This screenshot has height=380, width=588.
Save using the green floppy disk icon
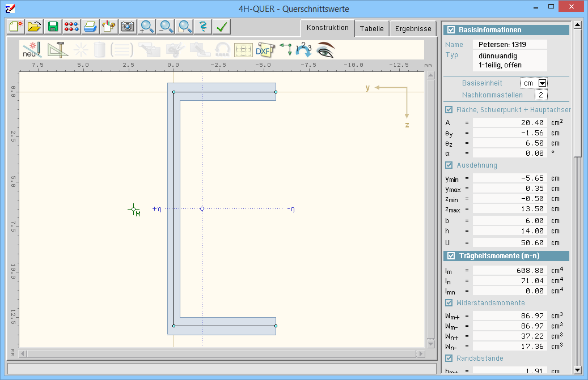click(53, 27)
